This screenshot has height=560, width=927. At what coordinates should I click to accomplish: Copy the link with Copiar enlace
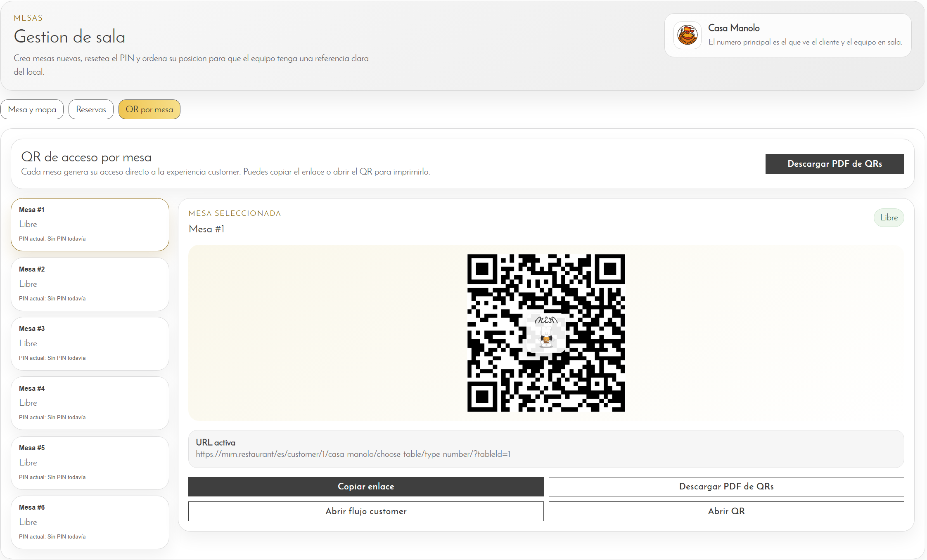pos(366,487)
